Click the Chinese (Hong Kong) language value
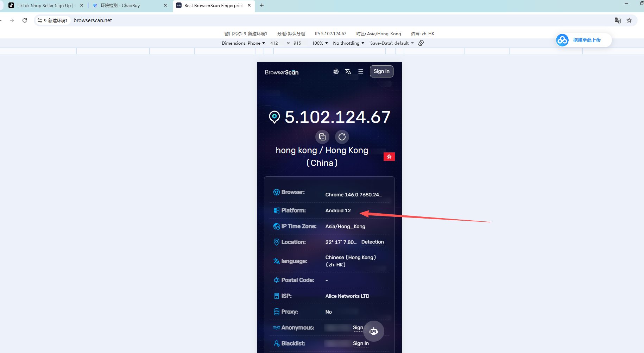The image size is (644, 353). (351, 261)
